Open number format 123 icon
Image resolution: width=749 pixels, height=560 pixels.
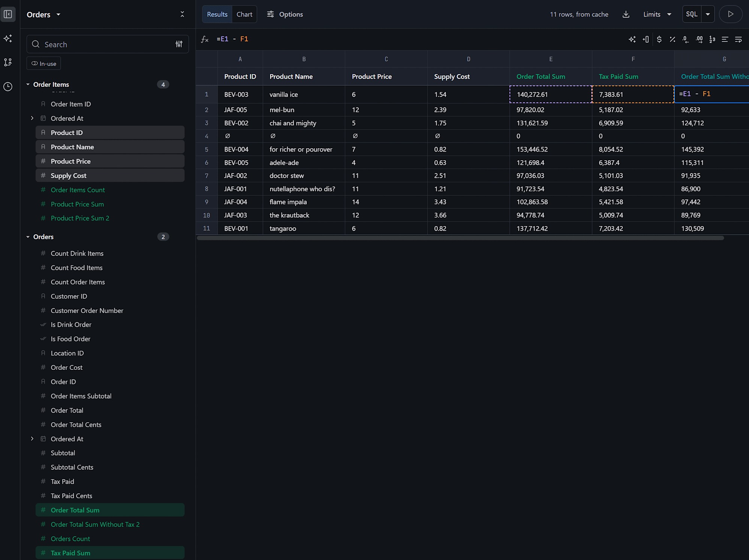tap(712, 39)
